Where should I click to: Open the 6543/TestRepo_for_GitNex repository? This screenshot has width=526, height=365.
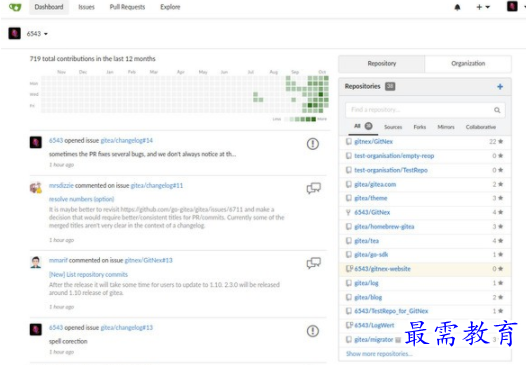[391, 311]
